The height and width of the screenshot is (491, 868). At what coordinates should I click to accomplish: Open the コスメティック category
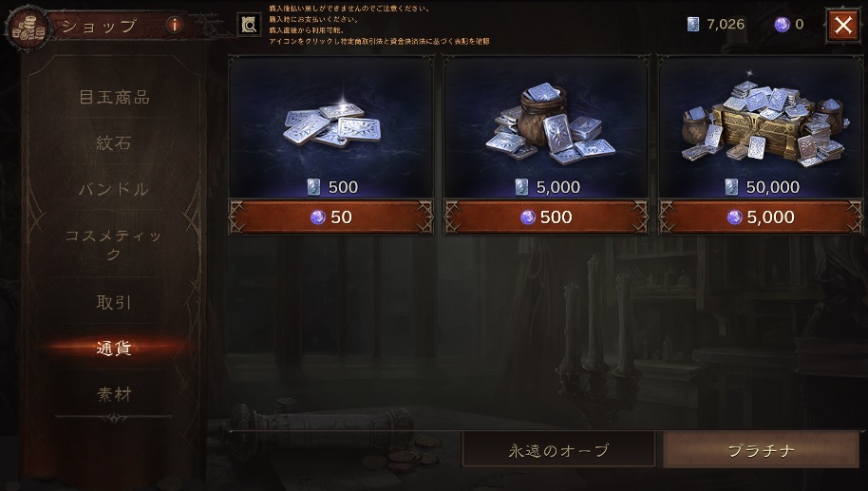114,245
